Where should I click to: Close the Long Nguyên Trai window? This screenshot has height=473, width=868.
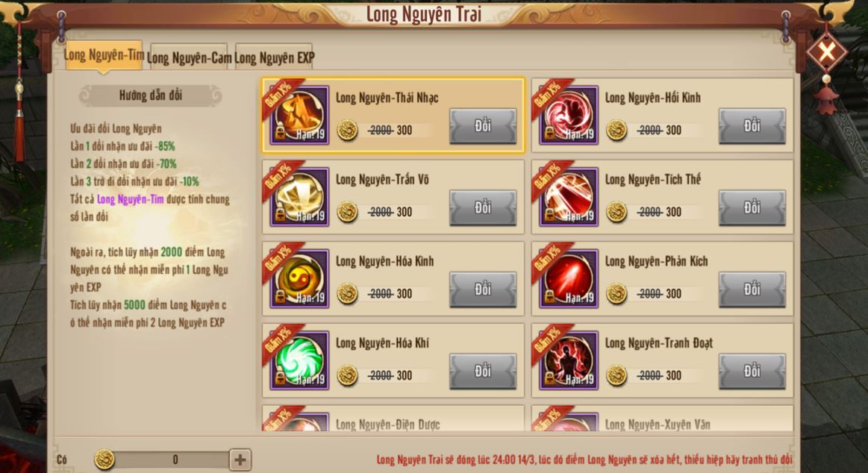click(826, 52)
